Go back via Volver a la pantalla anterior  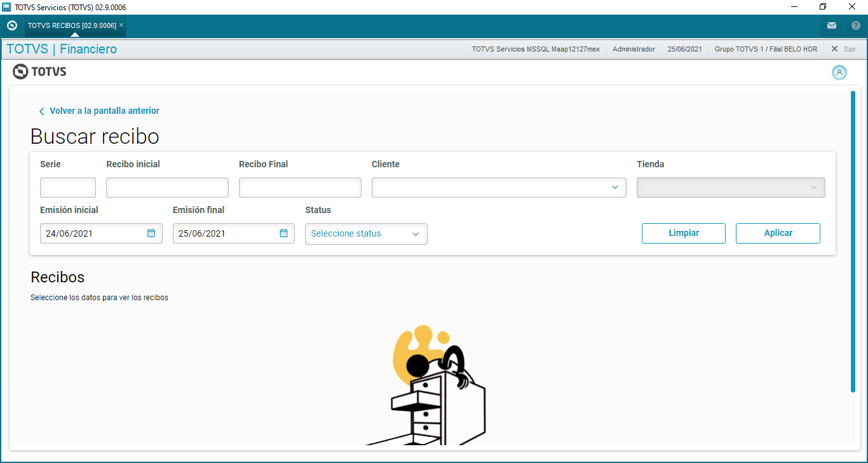coord(99,111)
